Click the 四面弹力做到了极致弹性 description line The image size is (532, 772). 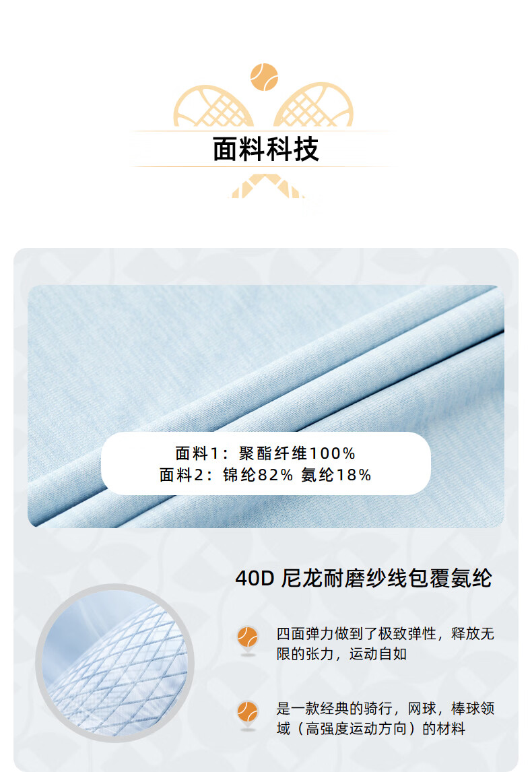[385, 634]
